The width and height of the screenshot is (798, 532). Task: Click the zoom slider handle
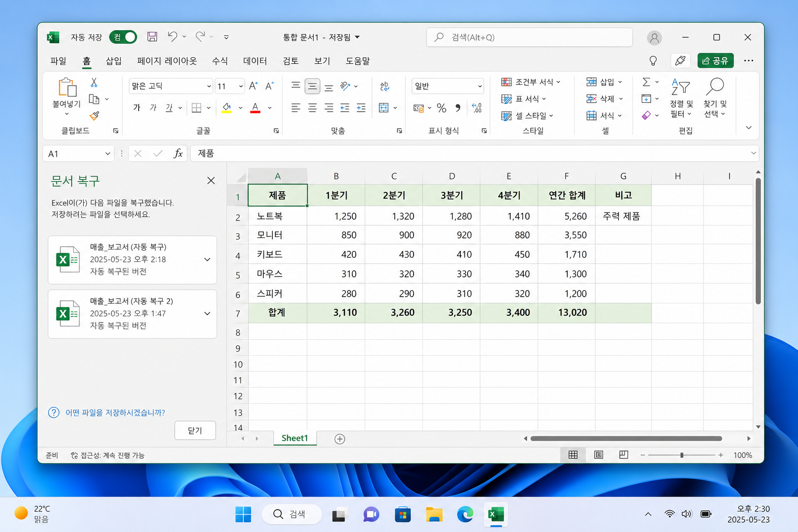coord(682,455)
